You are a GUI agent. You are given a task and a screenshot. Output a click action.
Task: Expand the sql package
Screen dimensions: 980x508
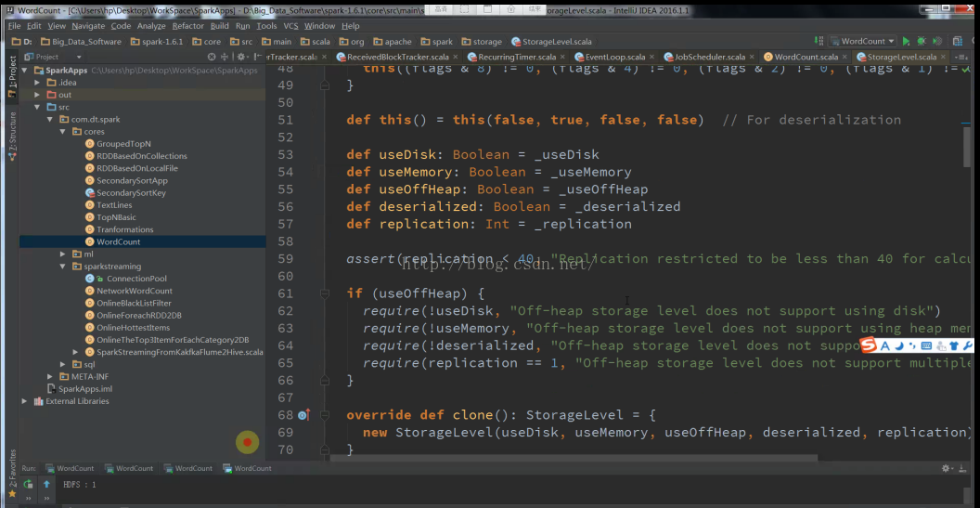point(62,364)
